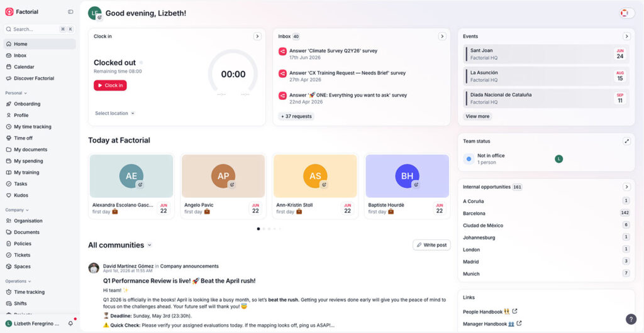Open Tickets in the sidebar
Viewport: 644px width, 333px height.
40,255
